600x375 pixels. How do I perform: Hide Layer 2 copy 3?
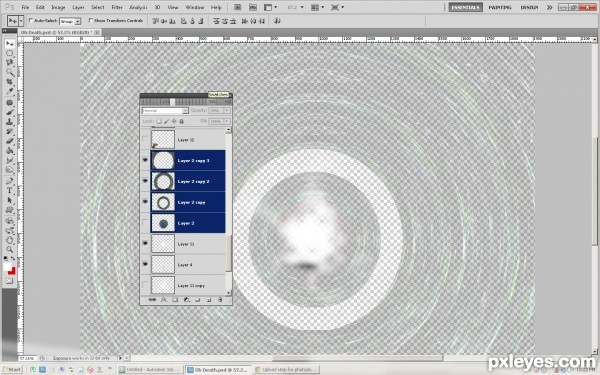point(145,160)
